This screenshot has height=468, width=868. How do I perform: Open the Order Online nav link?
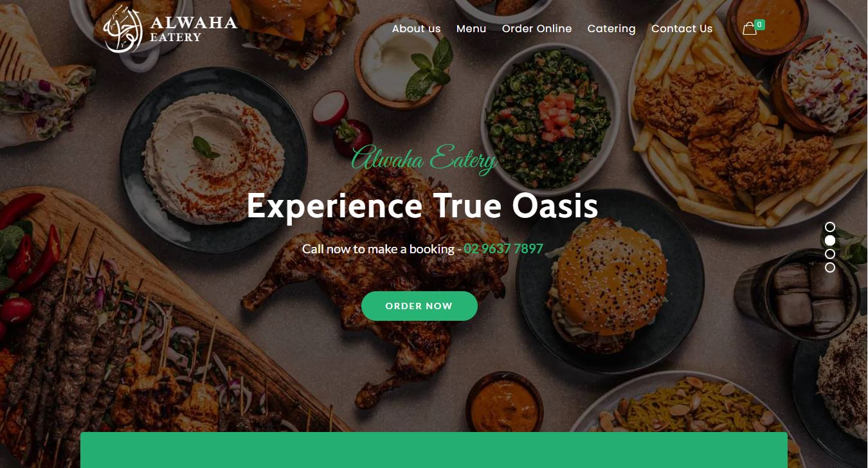[x=537, y=28]
